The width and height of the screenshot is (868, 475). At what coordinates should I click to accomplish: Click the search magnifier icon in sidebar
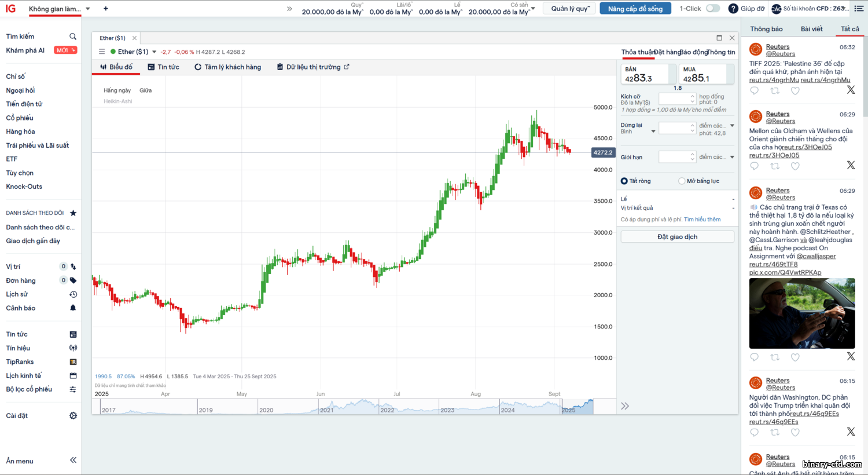click(x=73, y=36)
